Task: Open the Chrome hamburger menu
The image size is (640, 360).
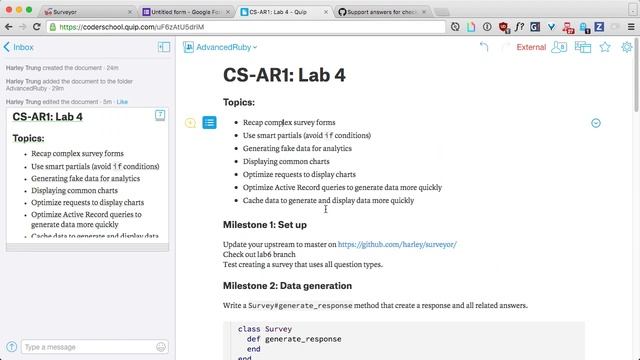Action: [x=631, y=27]
